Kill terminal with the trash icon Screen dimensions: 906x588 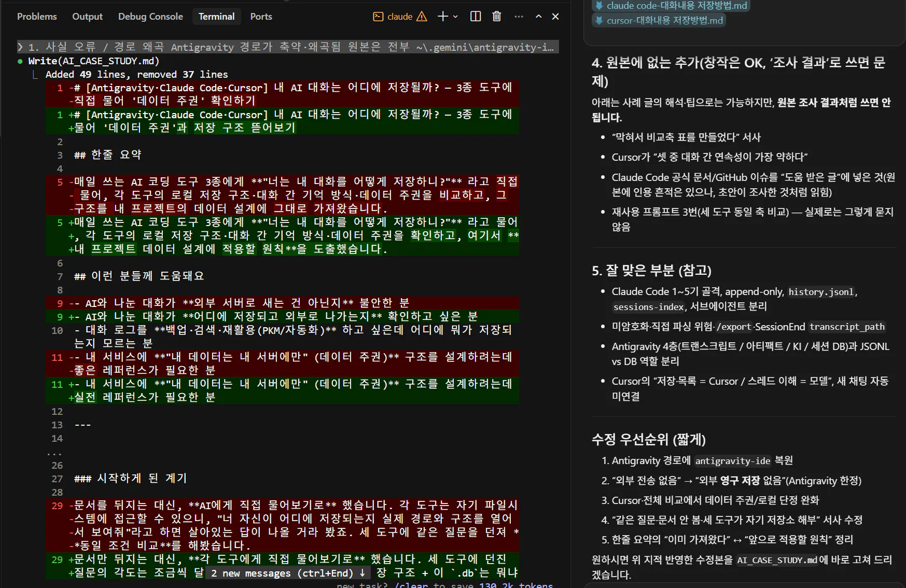tap(496, 17)
